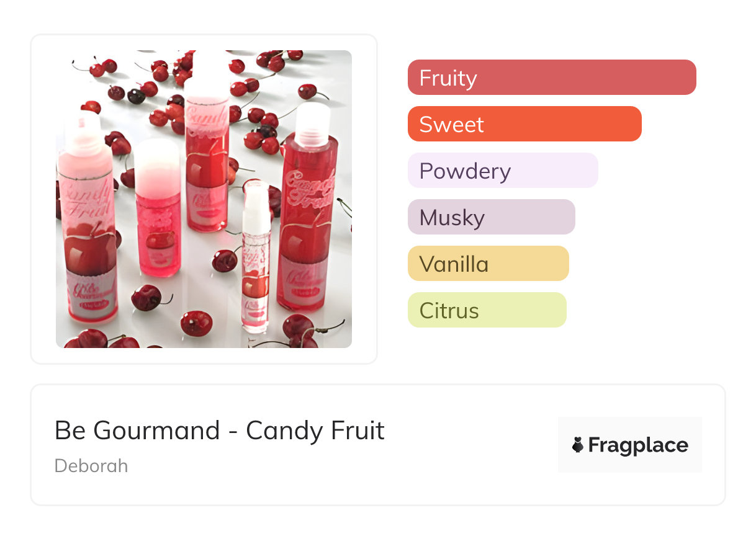Select the orange Sweet accord bar
This screenshot has height=536, width=756.
pyautogui.click(x=524, y=124)
